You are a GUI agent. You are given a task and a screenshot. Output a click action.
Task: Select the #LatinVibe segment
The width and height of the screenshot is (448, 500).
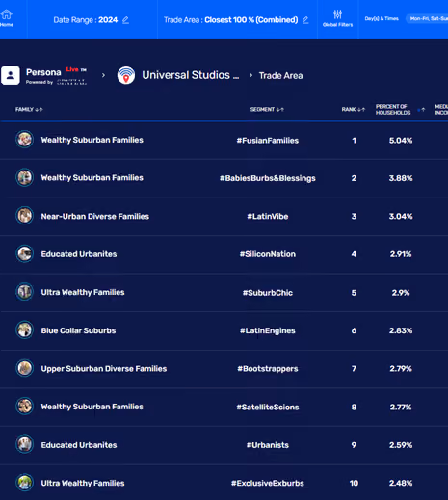click(x=268, y=217)
